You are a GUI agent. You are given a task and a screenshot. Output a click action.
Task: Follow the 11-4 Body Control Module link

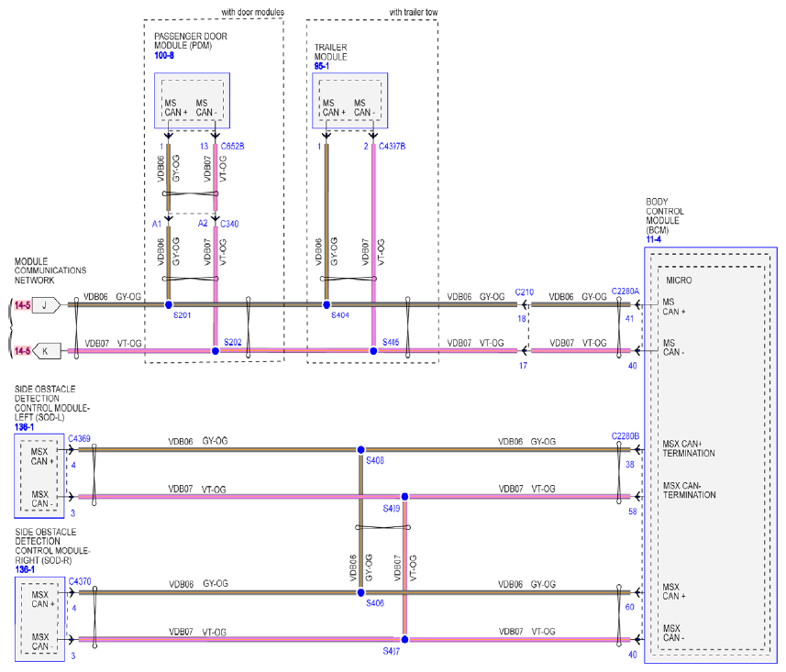coord(653,239)
